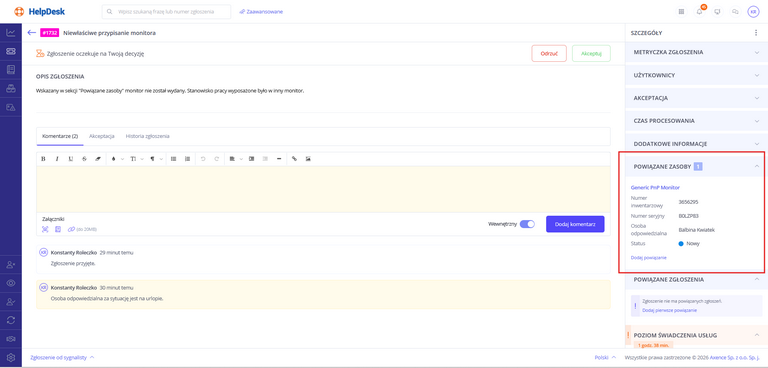Click the #1732 ticket number badge
The image size is (768, 368).
[x=49, y=33]
